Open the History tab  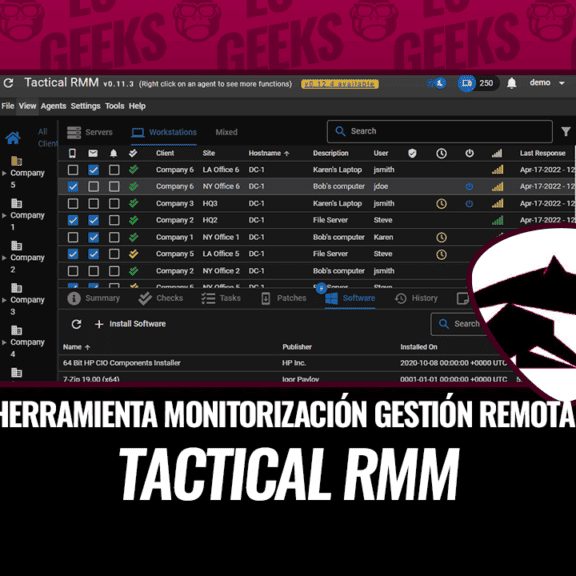(x=416, y=298)
